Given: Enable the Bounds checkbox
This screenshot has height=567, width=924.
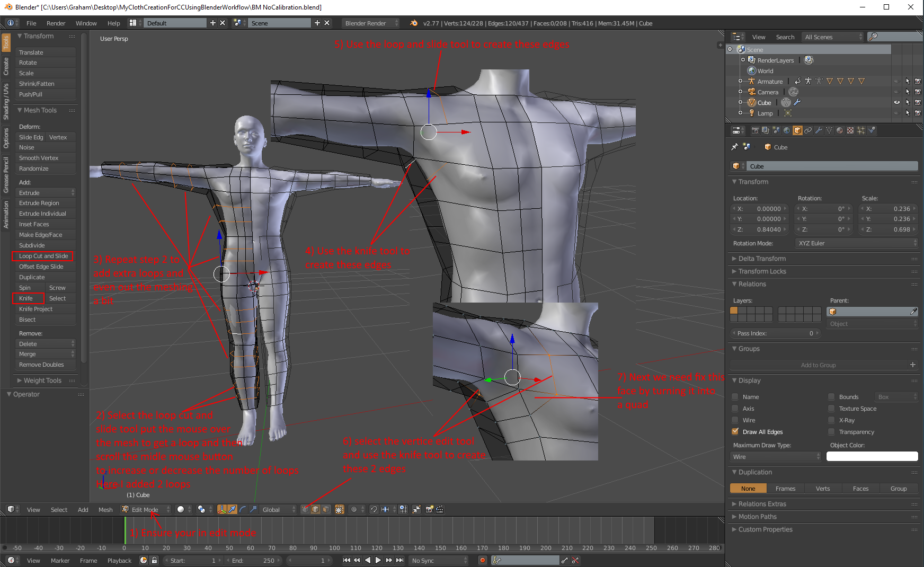Looking at the screenshot, I should pyautogui.click(x=831, y=396).
